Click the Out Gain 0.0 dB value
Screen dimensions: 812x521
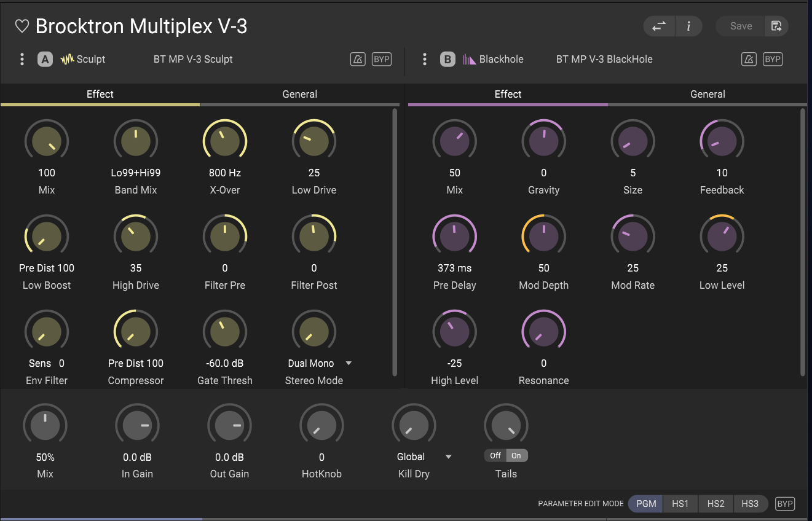coord(230,457)
